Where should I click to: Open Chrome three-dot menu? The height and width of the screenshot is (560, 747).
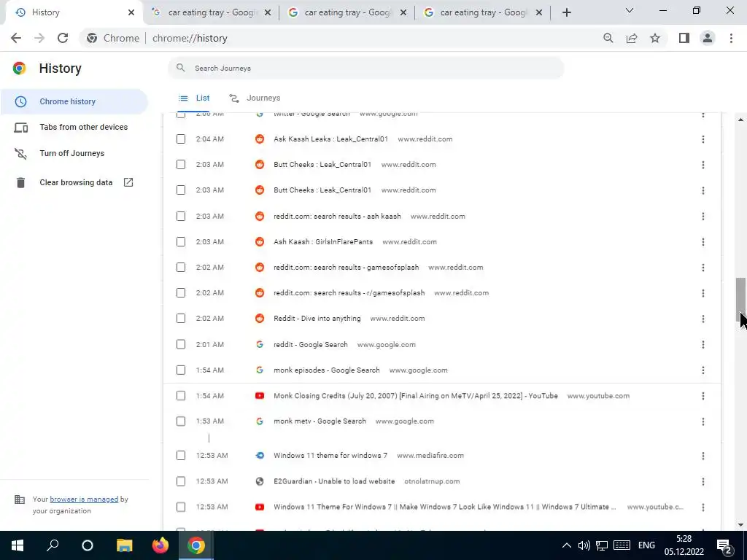click(731, 38)
